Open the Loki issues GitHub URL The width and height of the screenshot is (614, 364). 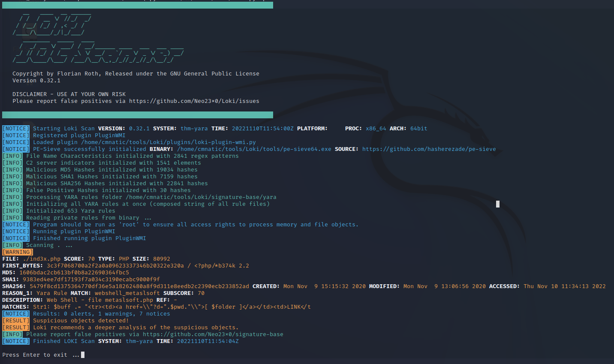[x=194, y=101]
